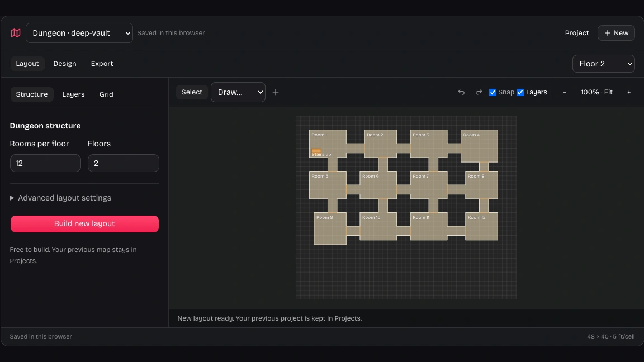Open the Export tab
The height and width of the screenshot is (362, 644).
(x=102, y=64)
